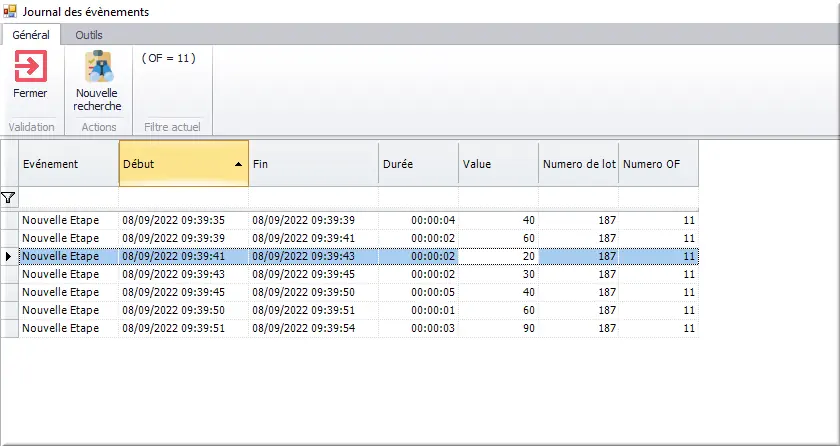
Task: Click the ( OF = 11 ) filter text
Action: (169, 58)
